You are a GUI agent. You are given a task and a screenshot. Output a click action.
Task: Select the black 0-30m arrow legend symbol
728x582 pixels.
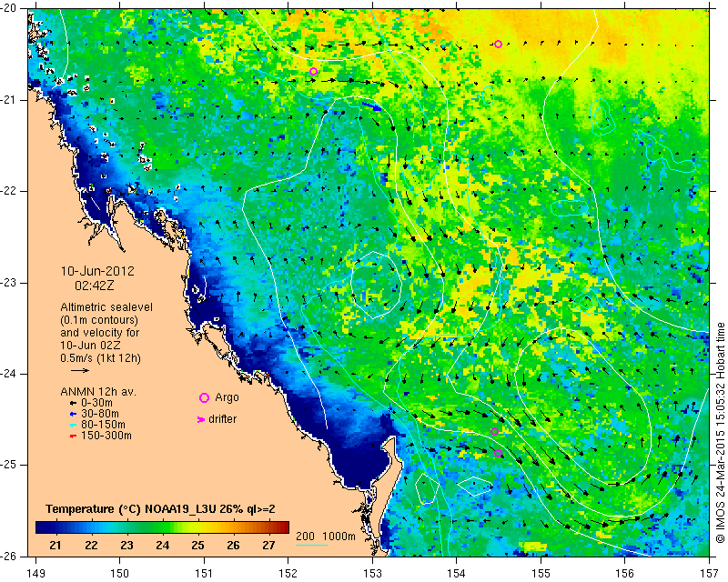click(x=73, y=404)
